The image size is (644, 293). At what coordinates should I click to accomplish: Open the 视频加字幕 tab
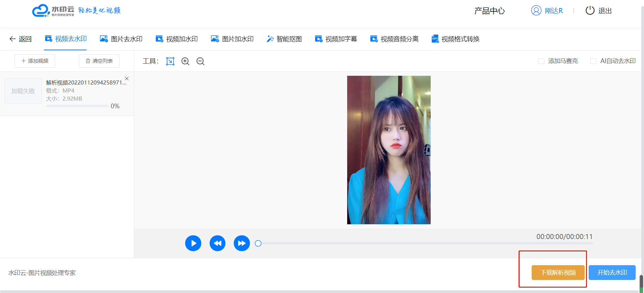(336, 39)
